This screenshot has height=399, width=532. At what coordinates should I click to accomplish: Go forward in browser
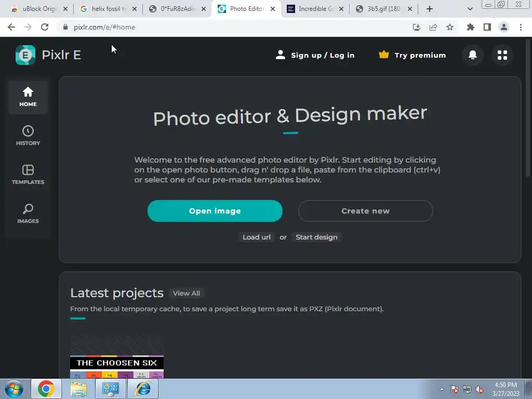(x=28, y=27)
